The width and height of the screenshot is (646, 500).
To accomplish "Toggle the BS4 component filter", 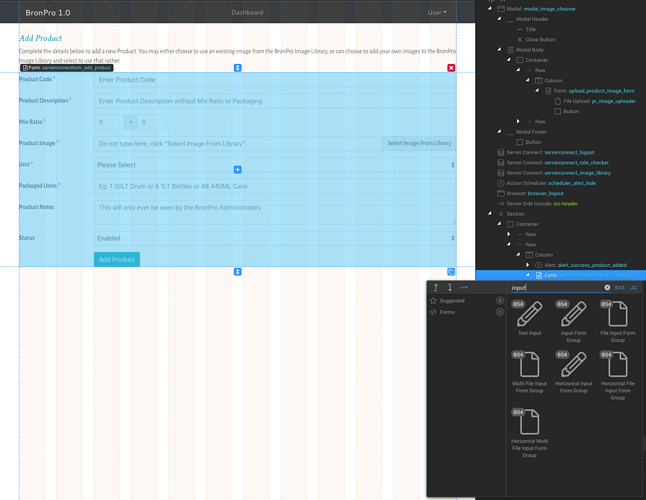I will tap(620, 287).
